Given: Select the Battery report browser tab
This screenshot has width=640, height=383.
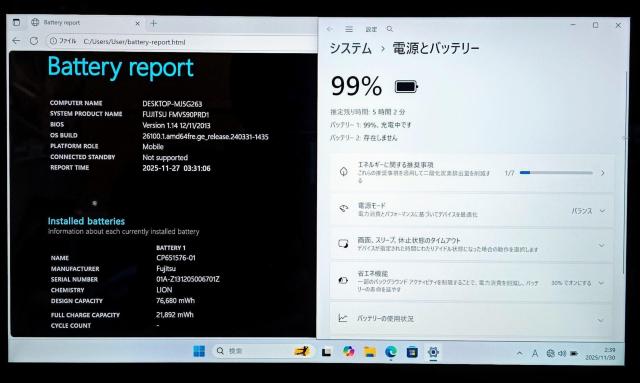Looking at the screenshot, I should [86, 23].
